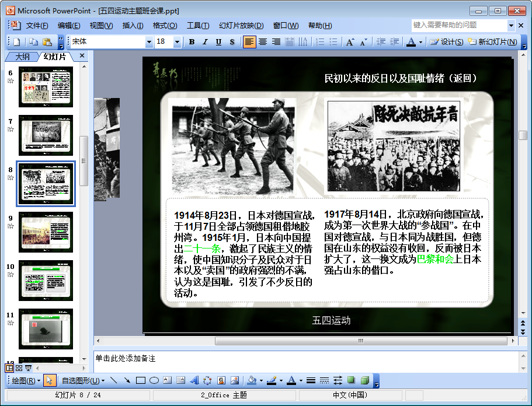Open the 帮助 menu
The width and height of the screenshot is (532, 406).
click(320, 26)
